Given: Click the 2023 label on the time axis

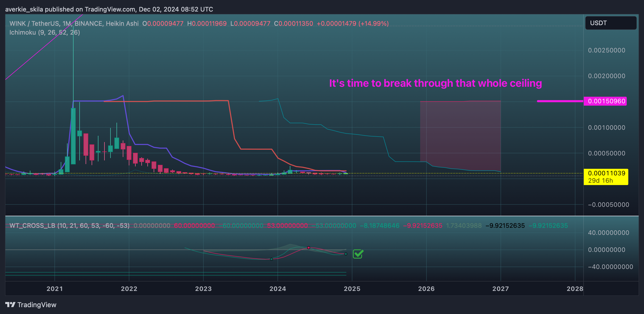Looking at the screenshot, I should click(203, 289).
